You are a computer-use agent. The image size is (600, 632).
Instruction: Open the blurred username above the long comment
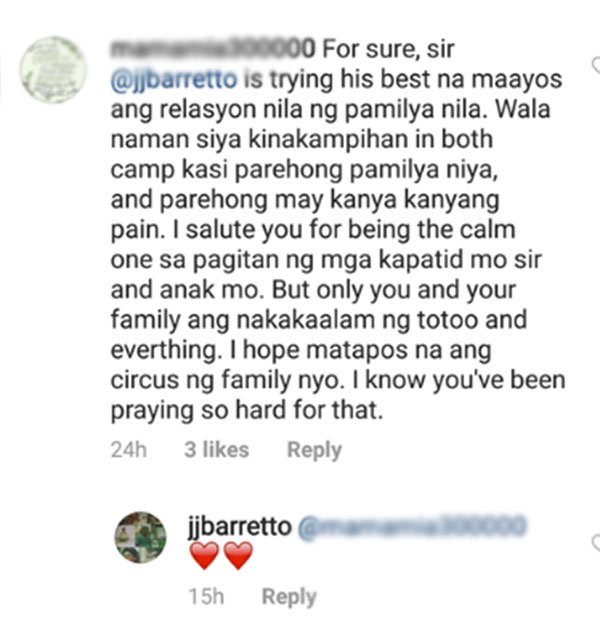213,49
